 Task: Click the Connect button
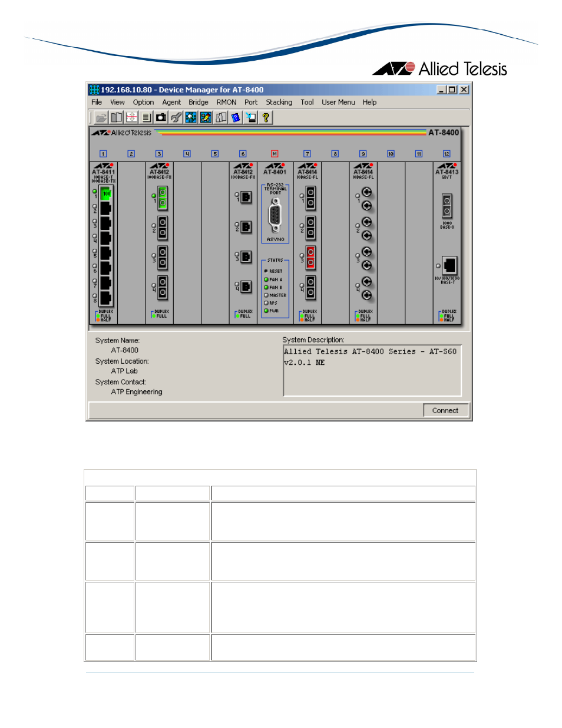coord(445,410)
